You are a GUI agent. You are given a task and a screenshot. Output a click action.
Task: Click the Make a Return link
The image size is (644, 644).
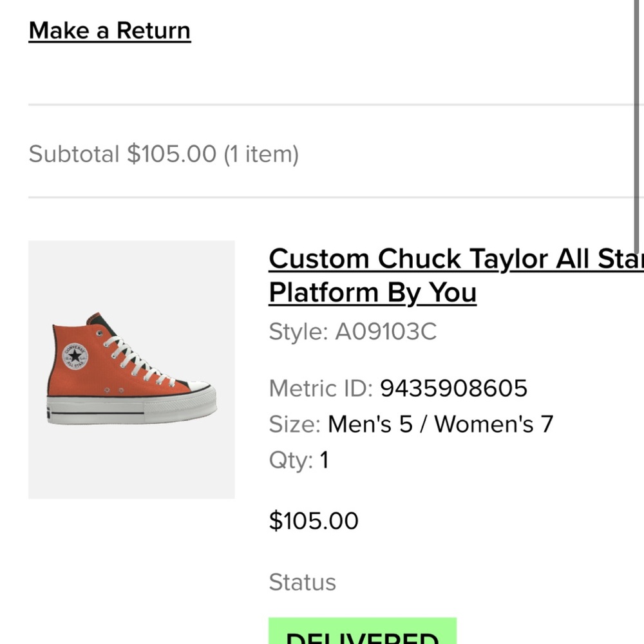tap(108, 30)
